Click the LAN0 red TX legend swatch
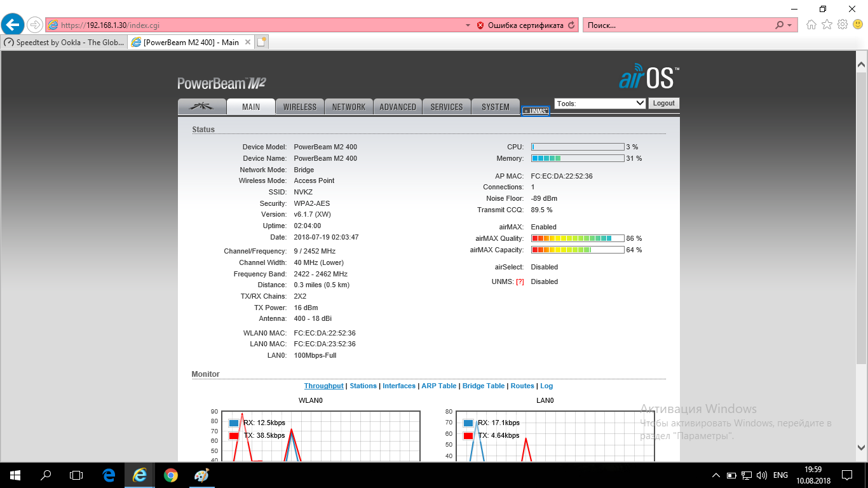The height and width of the screenshot is (488, 868). [468, 436]
